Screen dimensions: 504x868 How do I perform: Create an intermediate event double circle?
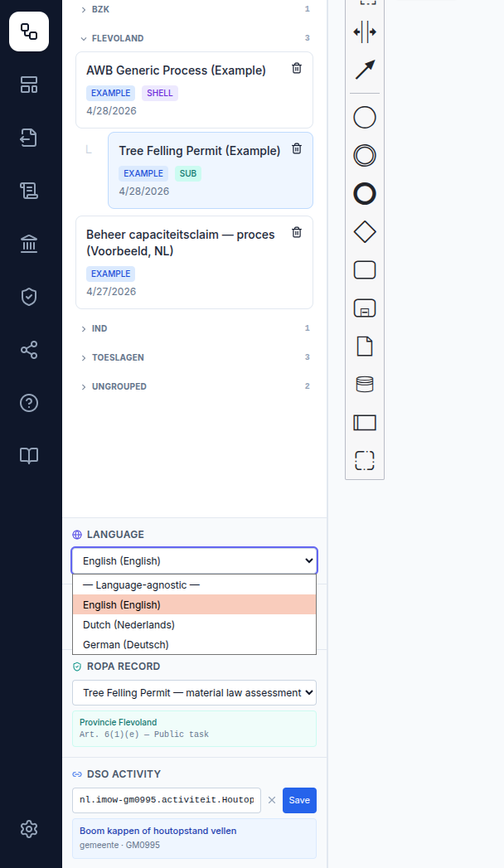click(365, 156)
